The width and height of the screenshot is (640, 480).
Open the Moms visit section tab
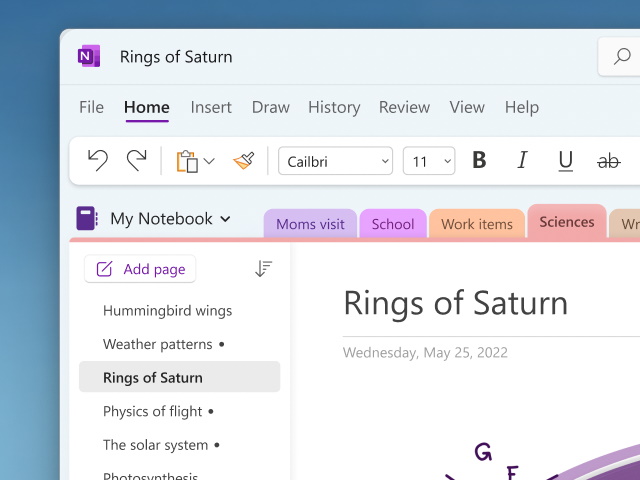tap(310, 224)
